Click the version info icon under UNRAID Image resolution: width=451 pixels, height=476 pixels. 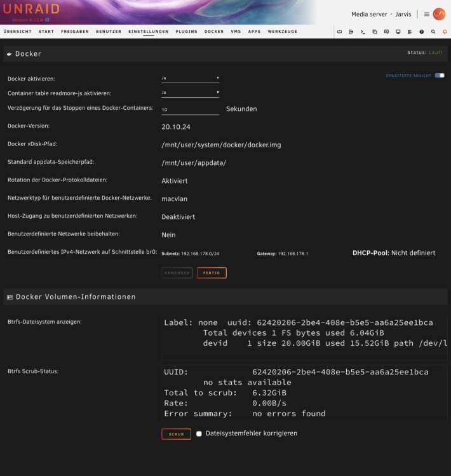pyautogui.click(x=47, y=20)
